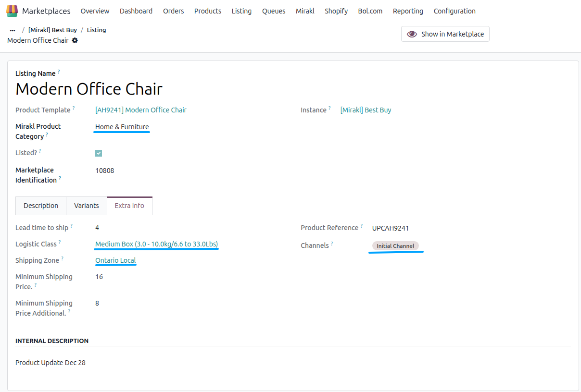Click help mark next to Logistic Class
Image resolution: width=581 pixels, height=392 pixels.
pyautogui.click(x=60, y=242)
